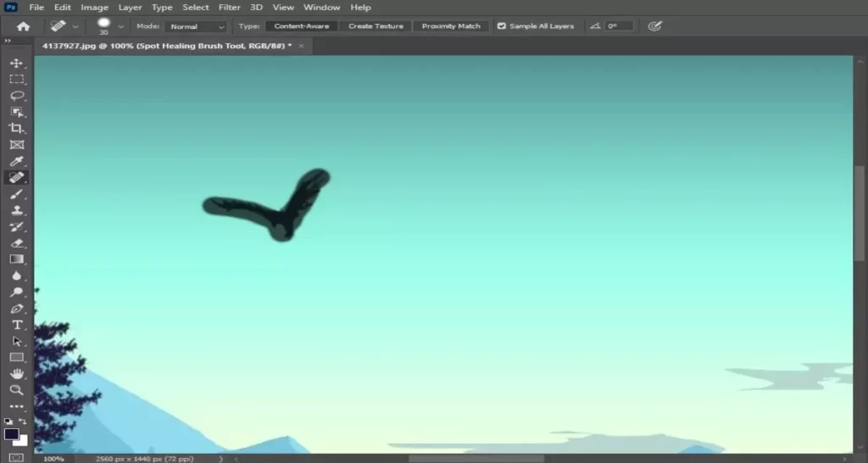Open the Help menu
The image size is (868, 463).
(360, 7)
